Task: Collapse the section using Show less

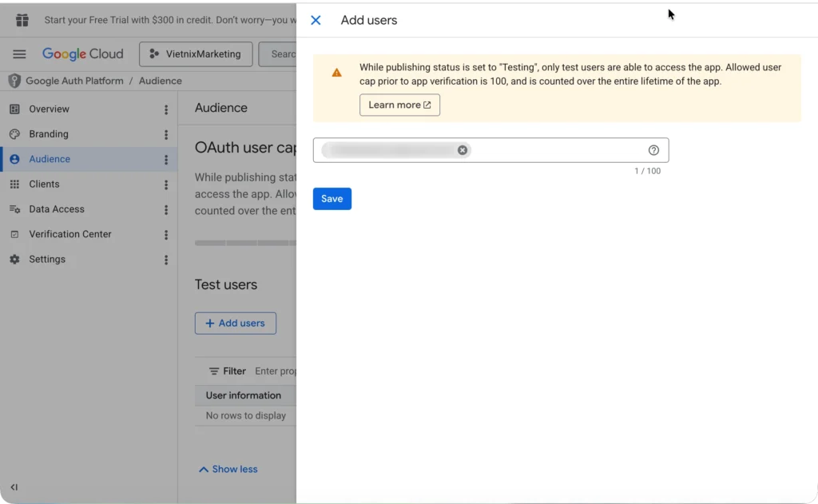Action: coord(228,469)
